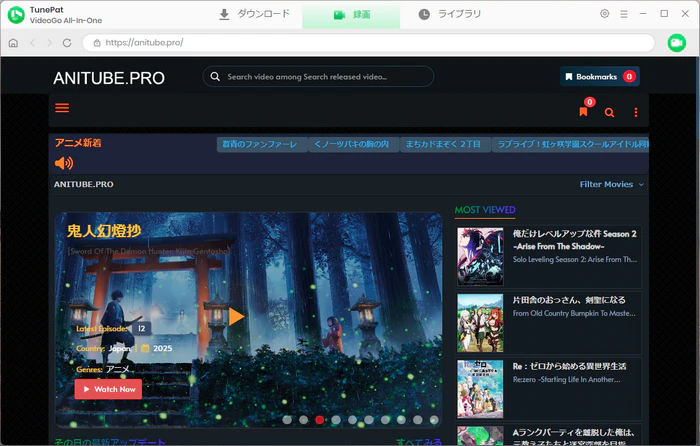700x446 pixels.
Task: Click the ANITUBE.PRO breadcrumb text
Action: click(x=83, y=184)
